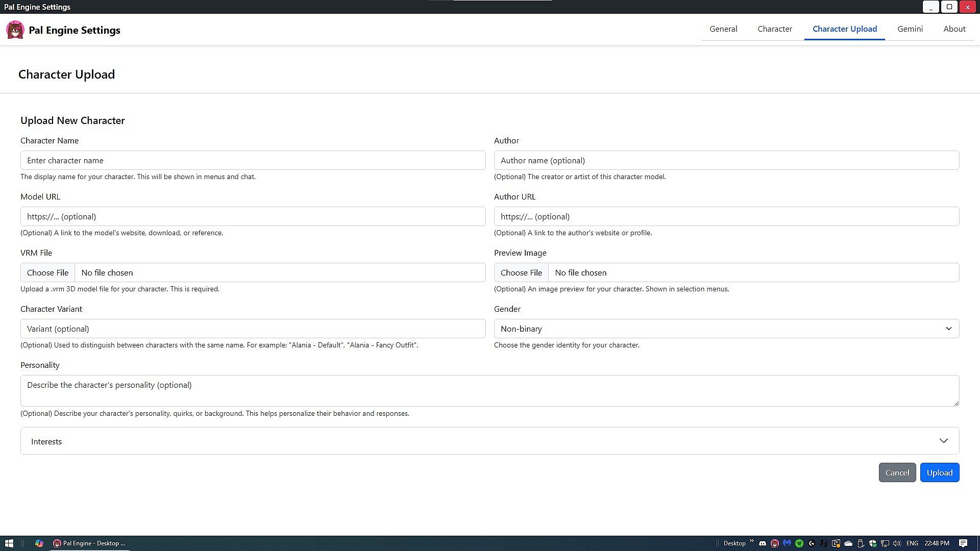Open Discord from the system tray
Image resolution: width=980 pixels, height=551 pixels.
click(763, 543)
